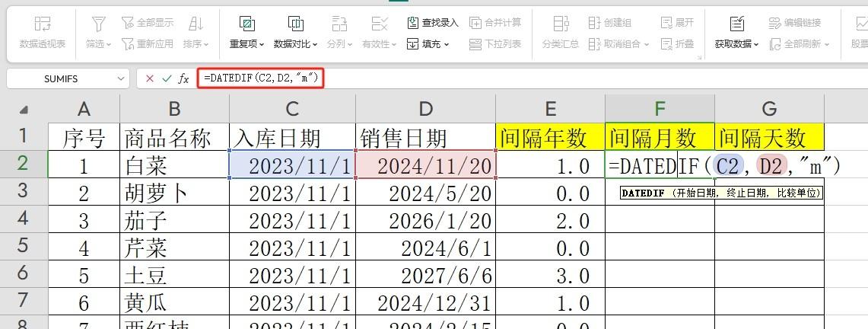
Task: Expand the 重复项 dropdown arrow
Action: tap(261, 44)
